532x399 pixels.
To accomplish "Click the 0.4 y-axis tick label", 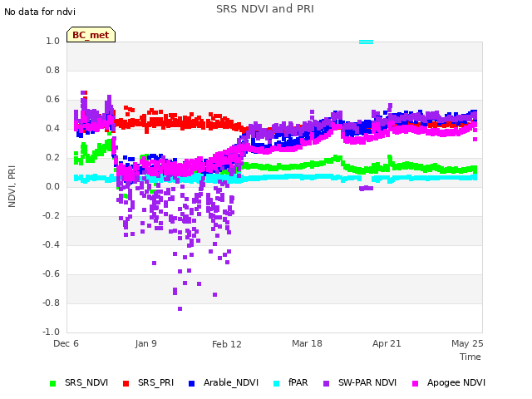I will pos(52,128).
